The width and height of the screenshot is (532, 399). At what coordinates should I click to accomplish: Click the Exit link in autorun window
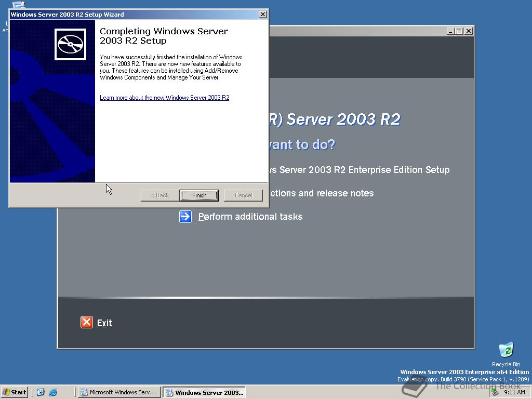click(x=104, y=323)
